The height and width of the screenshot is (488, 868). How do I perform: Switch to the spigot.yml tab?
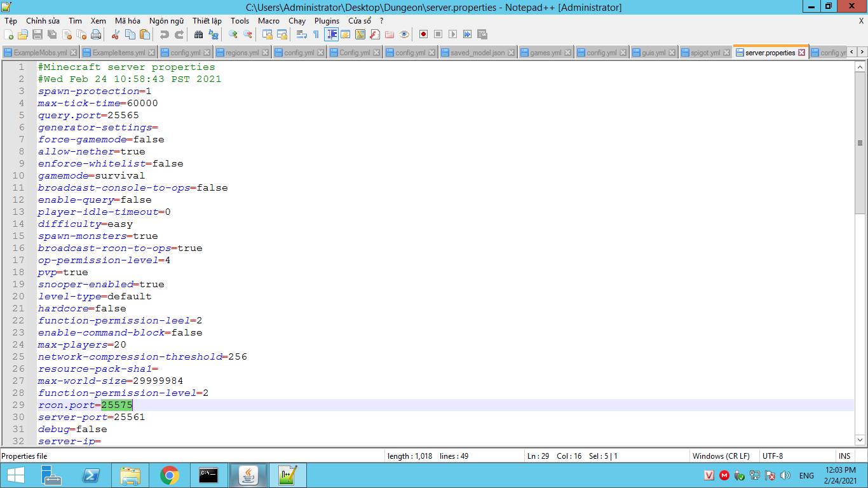click(705, 53)
